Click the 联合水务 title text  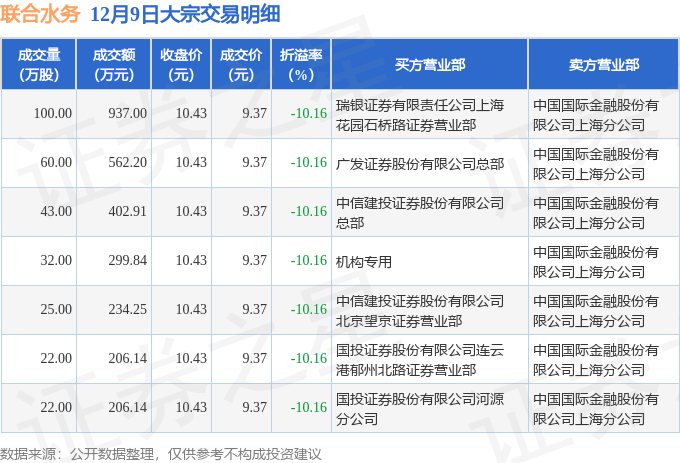(x=40, y=14)
